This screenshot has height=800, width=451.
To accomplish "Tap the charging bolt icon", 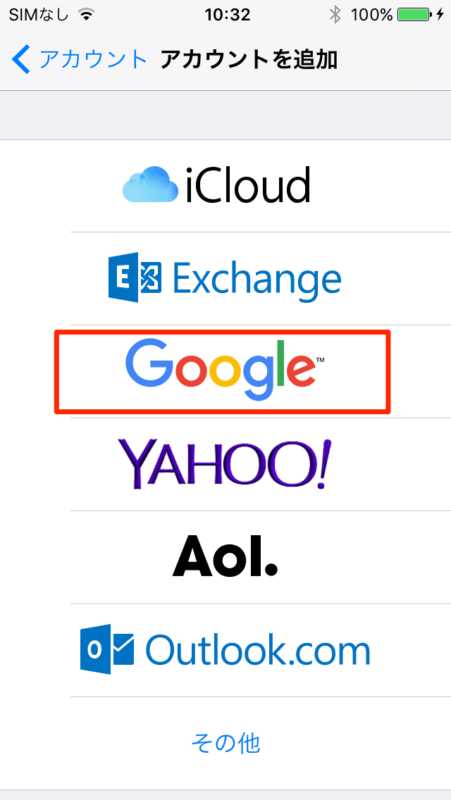I will pos(439,15).
